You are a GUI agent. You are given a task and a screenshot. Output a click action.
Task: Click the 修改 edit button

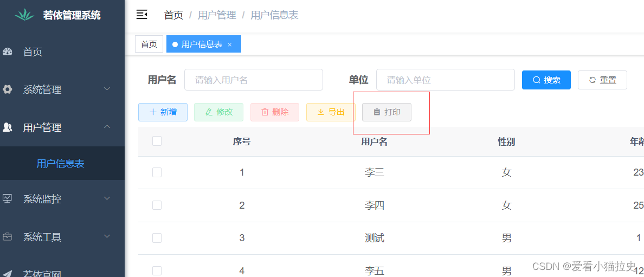[219, 112]
